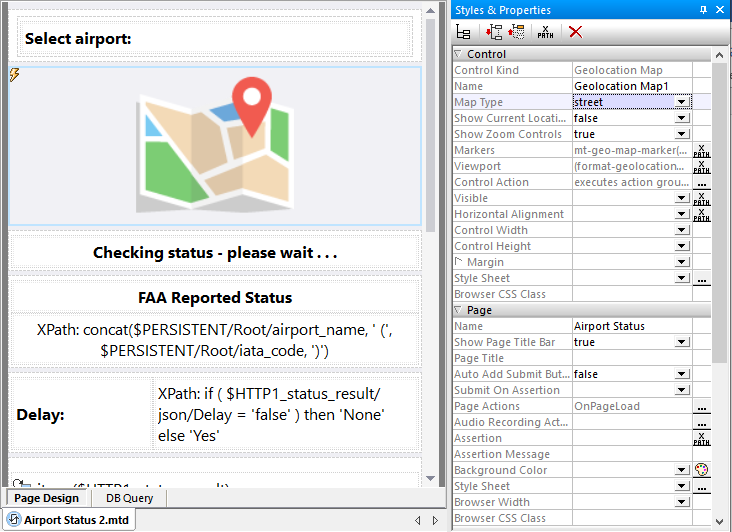The image size is (732, 532).
Task: Pin the Styles & Properties panel
Action: point(704,9)
